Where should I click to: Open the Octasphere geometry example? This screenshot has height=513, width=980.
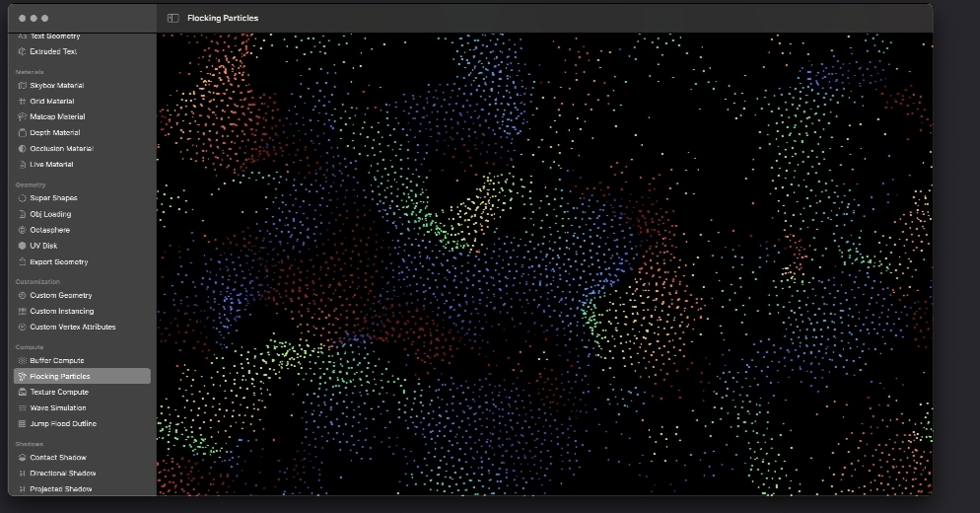49,230
